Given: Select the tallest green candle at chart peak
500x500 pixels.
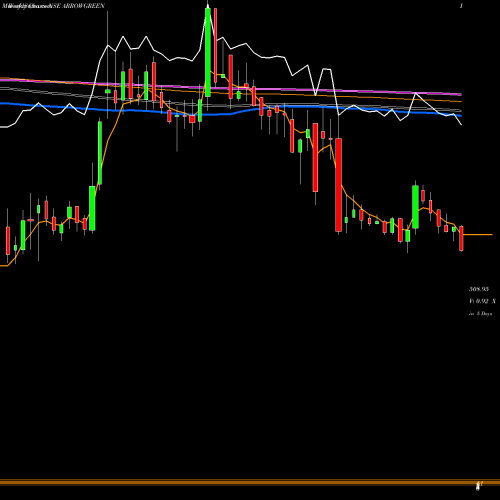Looking at the screenshot, I should click(x=208, y=52).
